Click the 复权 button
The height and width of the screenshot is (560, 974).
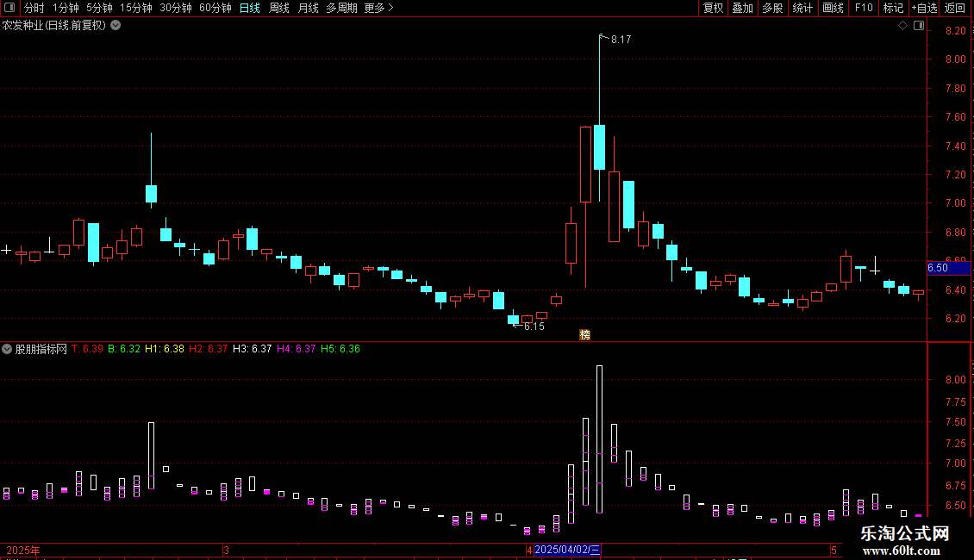click(713, 8)
